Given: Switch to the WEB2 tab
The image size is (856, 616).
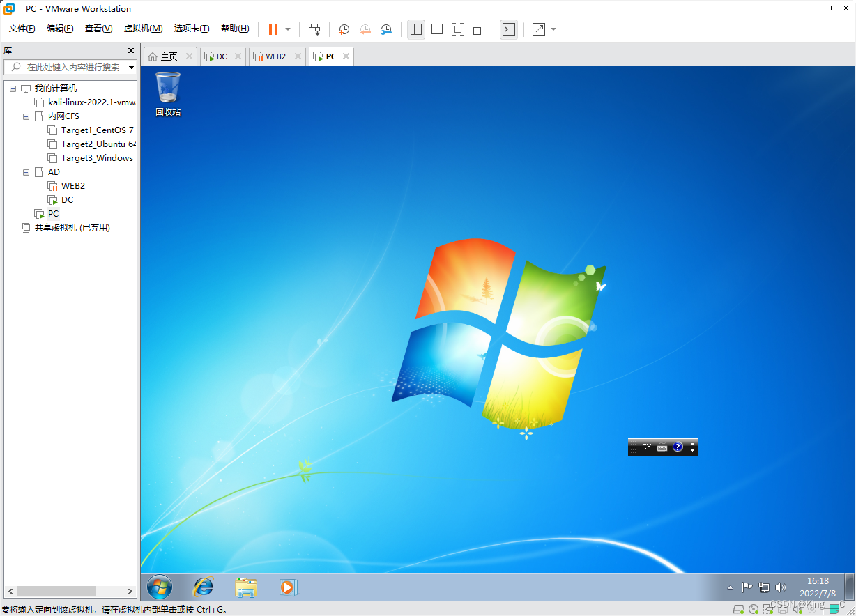Looking at the screenshot, I should [x=276, y=56].
